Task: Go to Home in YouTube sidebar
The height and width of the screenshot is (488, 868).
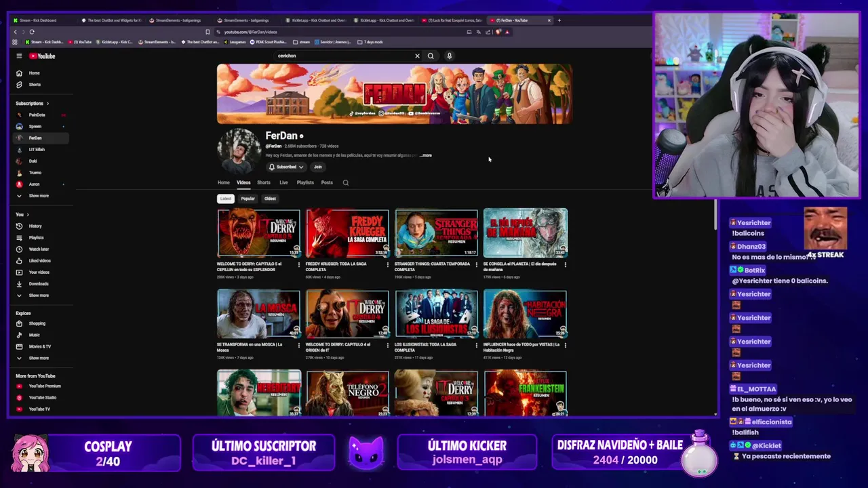Action: pyautogui.click(x=41, y=73)
